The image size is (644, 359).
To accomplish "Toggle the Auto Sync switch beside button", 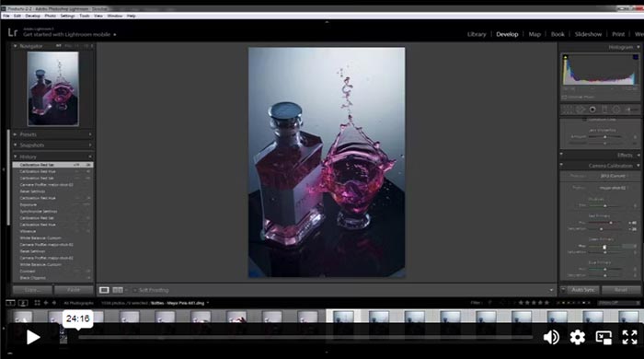I will pyautogui.click(x=563, y=290).
